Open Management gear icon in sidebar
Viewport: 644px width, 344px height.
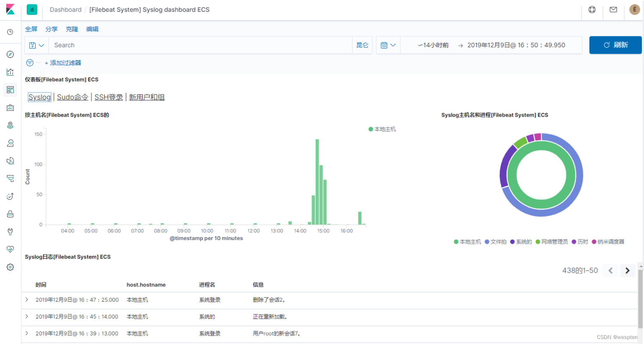[10, 267]
